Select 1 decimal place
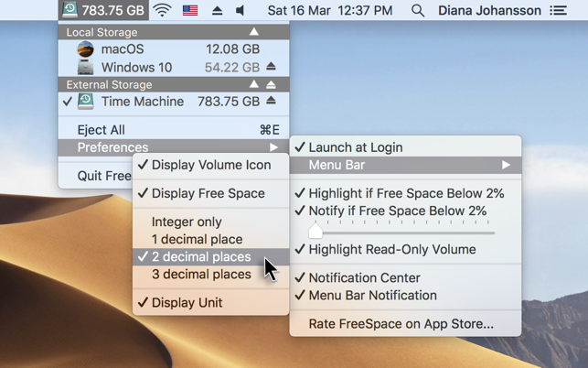 click(x=210, y=239)
